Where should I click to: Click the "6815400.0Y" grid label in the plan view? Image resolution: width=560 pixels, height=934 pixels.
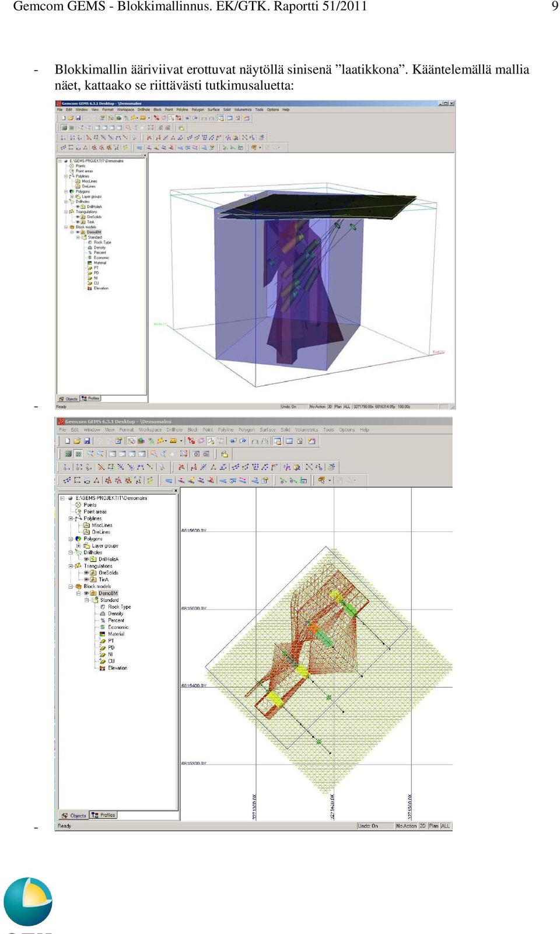[x=194, y=685]
